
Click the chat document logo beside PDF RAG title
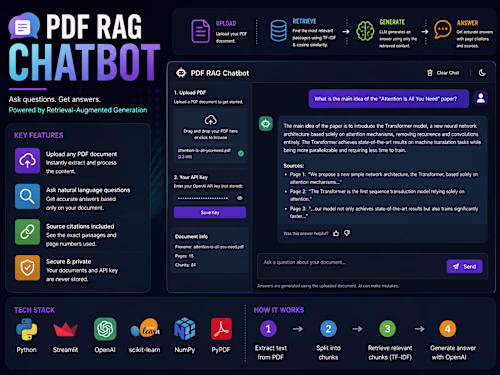24,26
